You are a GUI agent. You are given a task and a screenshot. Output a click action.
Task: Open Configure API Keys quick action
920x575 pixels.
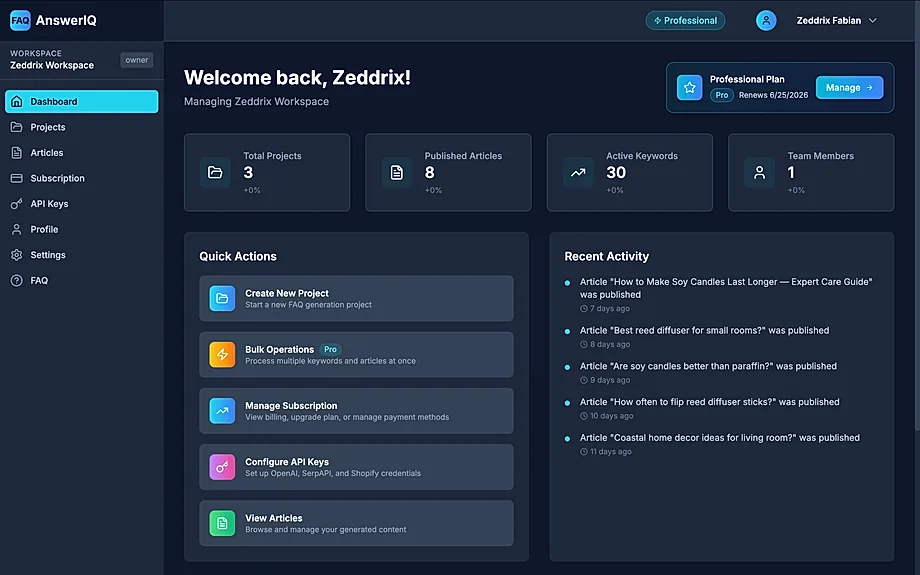[x=356, y=467]
